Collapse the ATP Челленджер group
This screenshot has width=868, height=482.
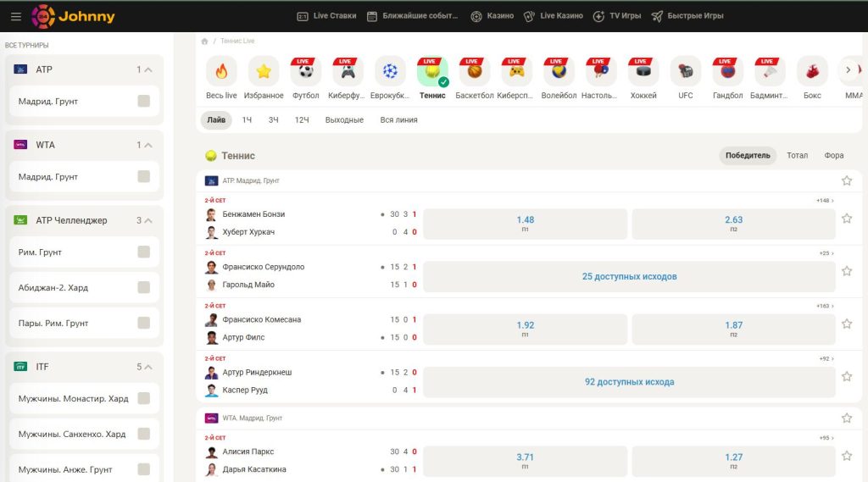[148, 220]
